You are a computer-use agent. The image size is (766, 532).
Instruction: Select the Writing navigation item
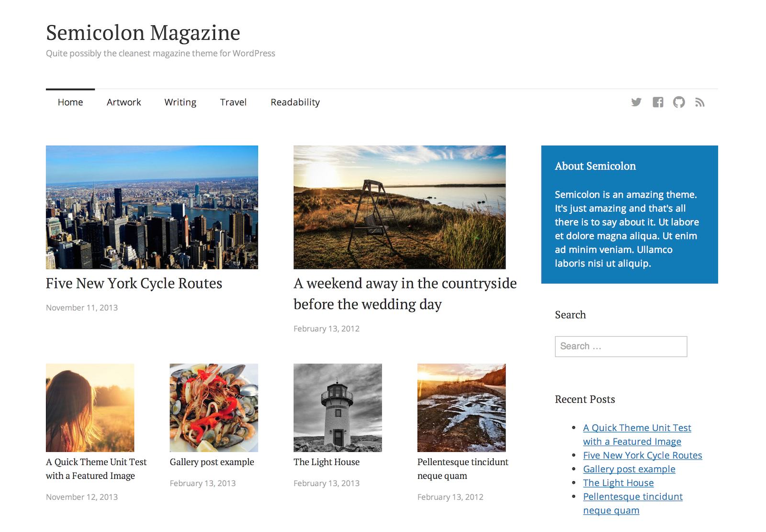pyautogui.click(x=180, y=102)
